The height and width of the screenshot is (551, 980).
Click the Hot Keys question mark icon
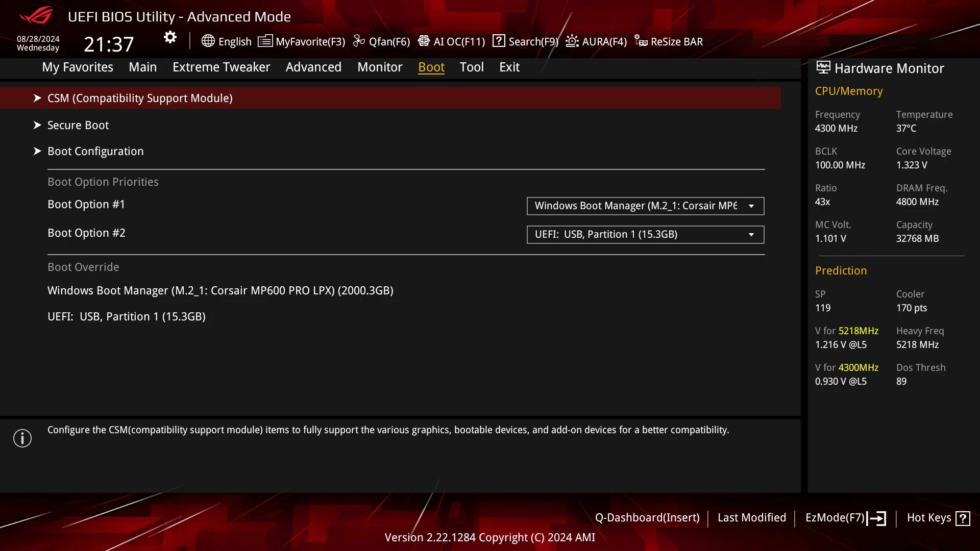[963, 518]
